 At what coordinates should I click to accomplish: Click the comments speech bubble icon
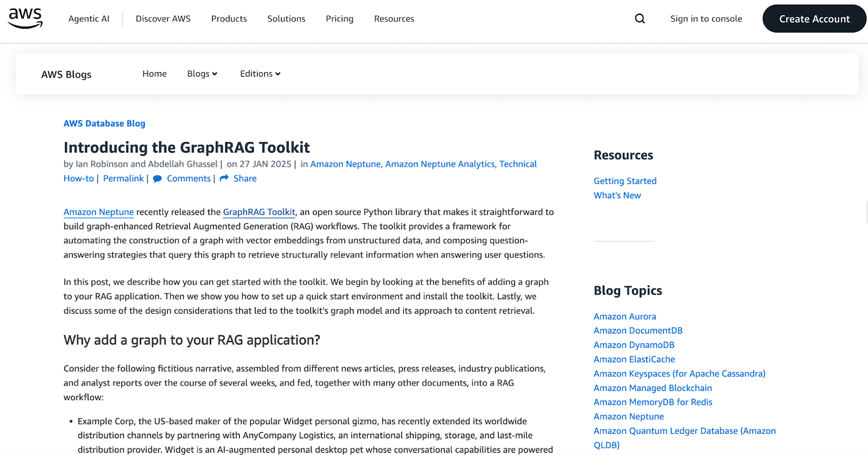pyautogui.click(x=157, y=179)
